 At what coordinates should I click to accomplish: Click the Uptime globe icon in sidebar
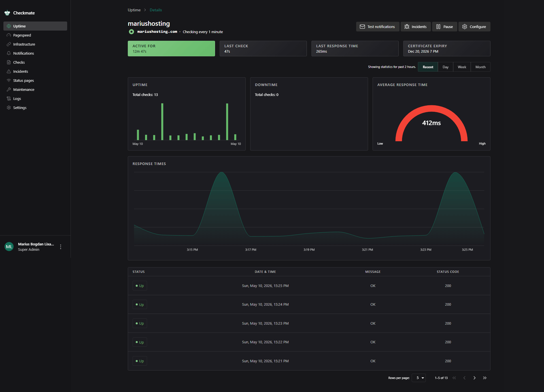[9, 26]
